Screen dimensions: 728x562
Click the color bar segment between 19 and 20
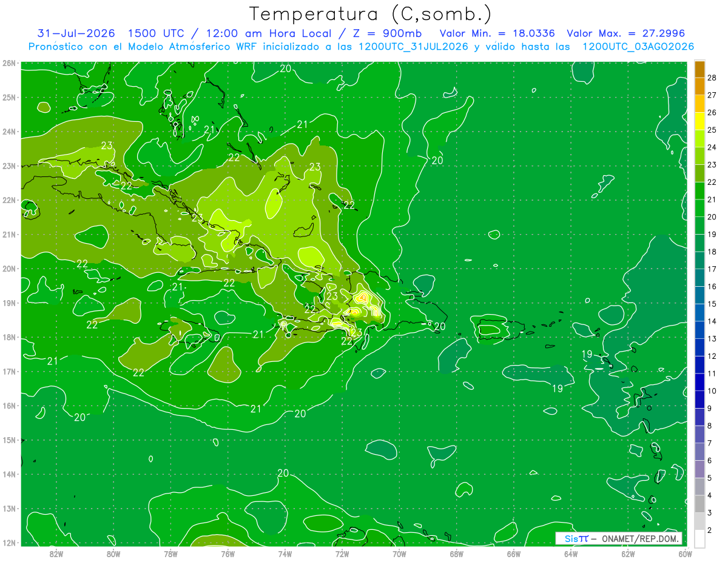[699, 226]
